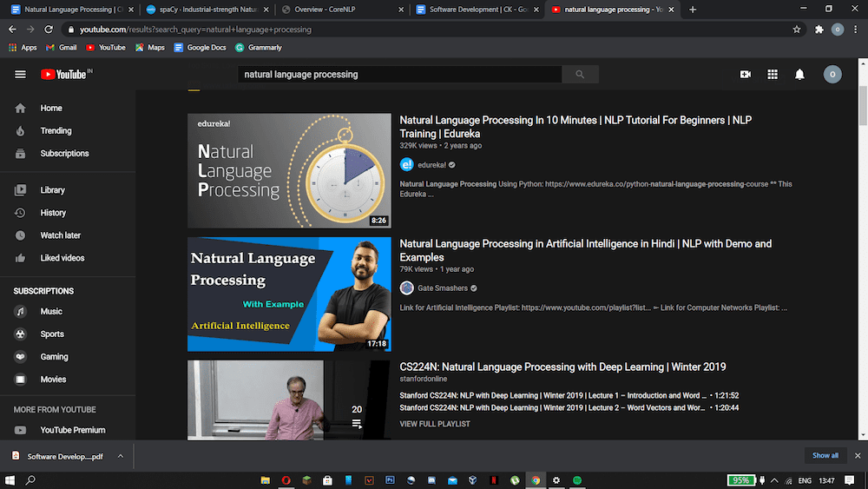The width and height of the screenshot is (868, 489).
Task: Go to edureka! channel name
Action: (431, 165)
